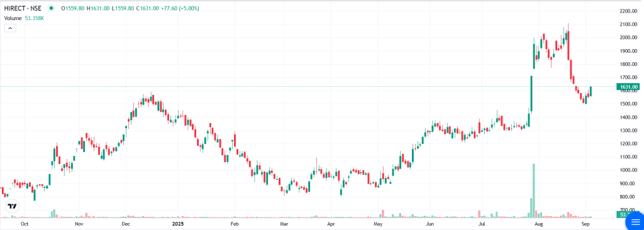Click the close value C1631.00
Viewport: 644px width, 230px height.
pyautogui.click(x=147, y=8)
